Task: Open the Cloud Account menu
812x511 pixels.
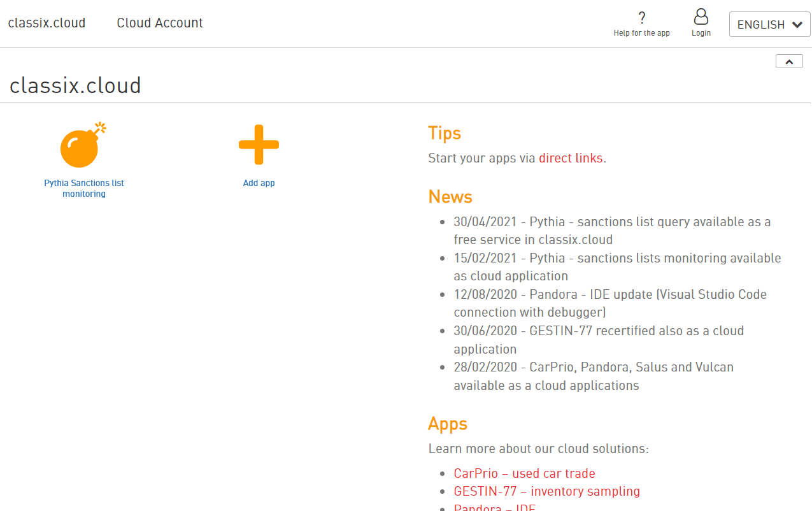Action: pyautogui.click(x=159, y=23)
